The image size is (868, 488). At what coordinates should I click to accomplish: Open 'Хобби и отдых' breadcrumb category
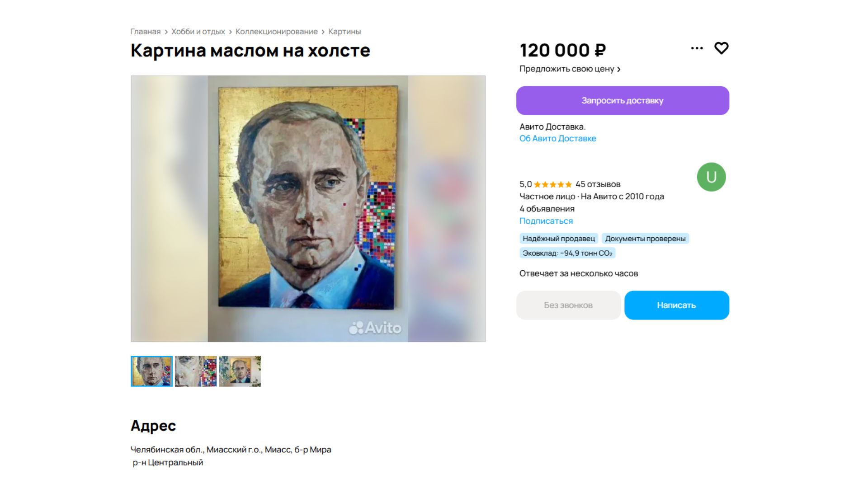(198, 32)
